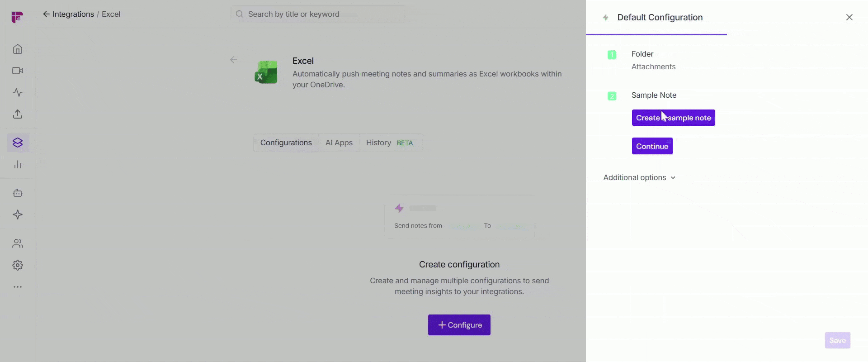Open the Analytics bar chart icon
Image resolution: width=868 pixels, height=362 pixels.
18,164
